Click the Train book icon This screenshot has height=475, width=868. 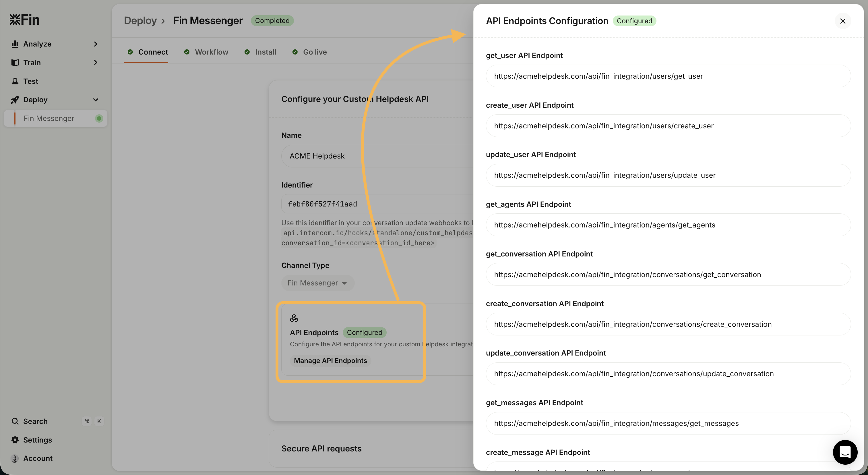pyautogui.click(x=15, y=63)
